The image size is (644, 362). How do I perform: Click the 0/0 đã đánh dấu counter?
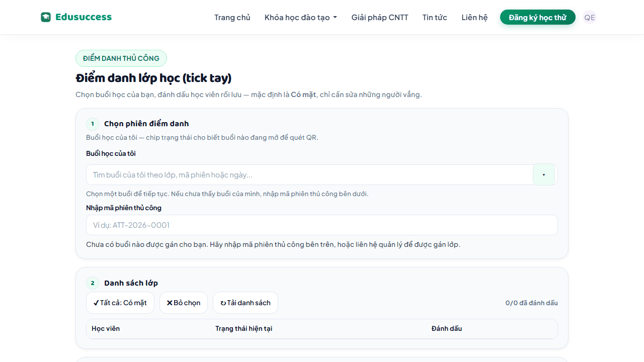coord(532,303)
